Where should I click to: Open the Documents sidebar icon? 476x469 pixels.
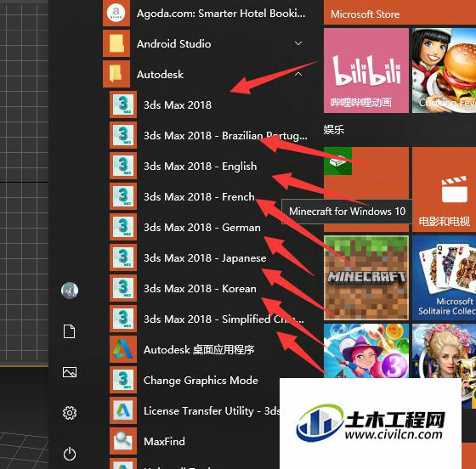69,331
